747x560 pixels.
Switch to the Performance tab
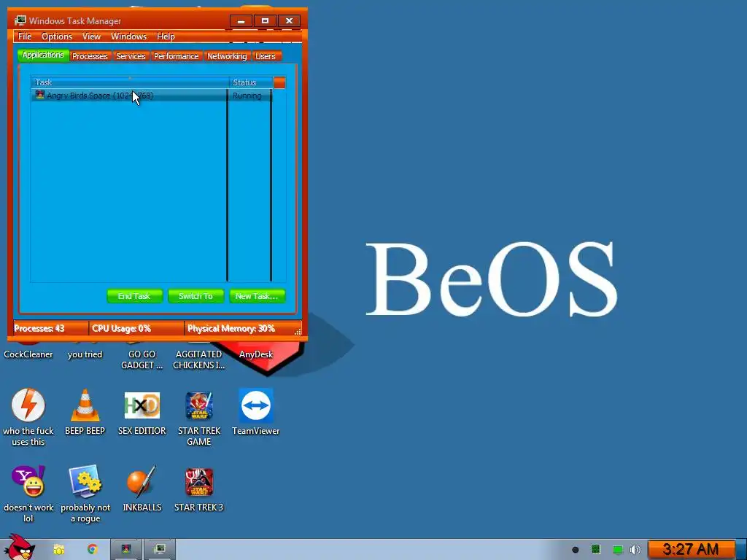pos(176,56)
